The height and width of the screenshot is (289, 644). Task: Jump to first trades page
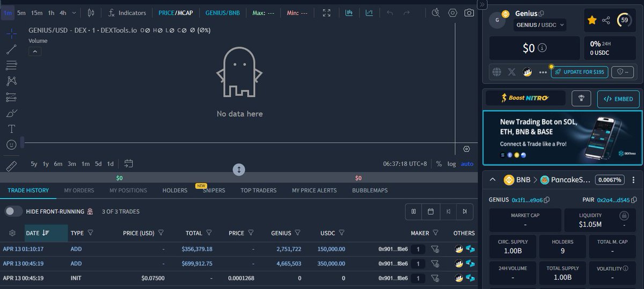click(448, 212)
